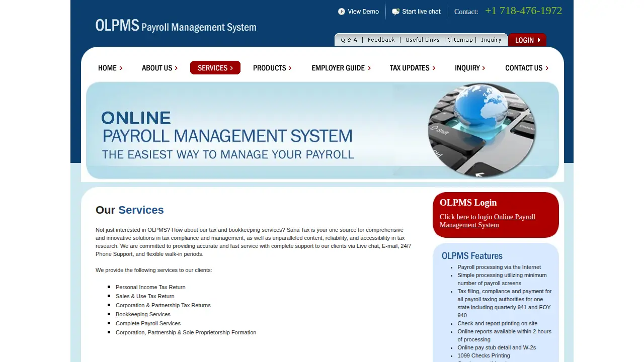Open the OLPMS Payroll Management System logo
This screenshot has width=644, height=362.
point(176,26)
